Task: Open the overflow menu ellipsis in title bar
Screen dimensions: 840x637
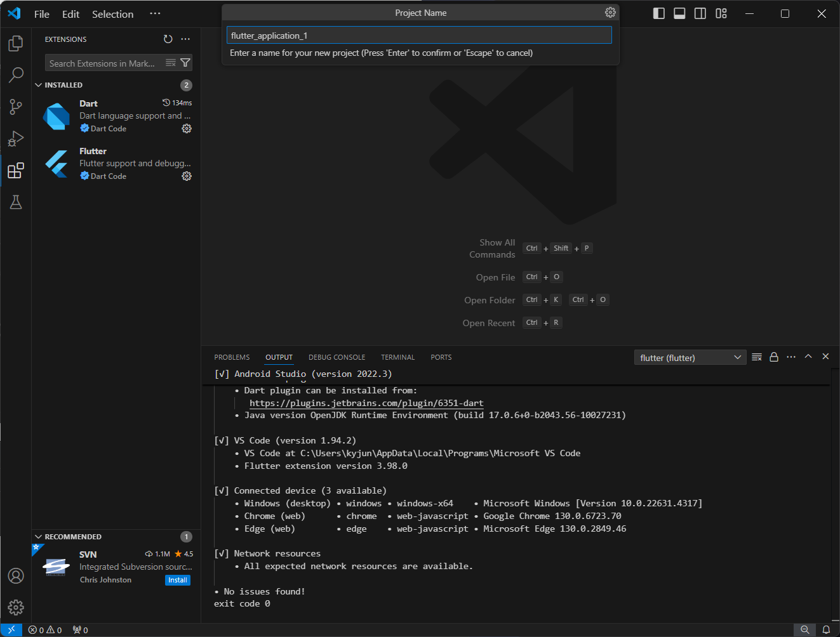Action: click(x=155, y=13)
